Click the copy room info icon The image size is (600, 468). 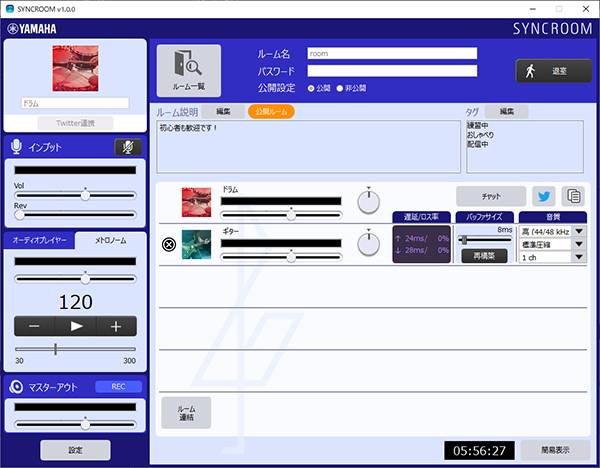coord(573,196)
